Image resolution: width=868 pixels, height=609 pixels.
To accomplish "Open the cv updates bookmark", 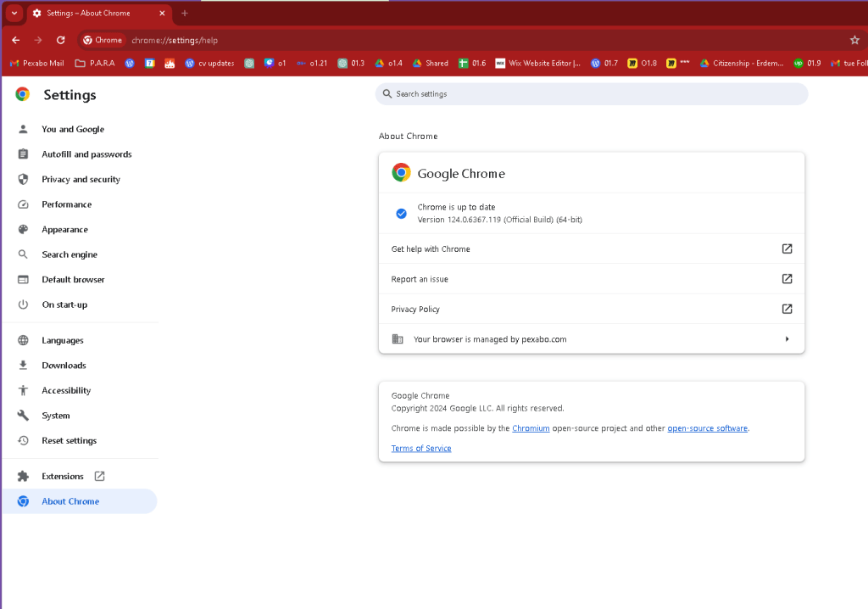I will coord(210,63).
